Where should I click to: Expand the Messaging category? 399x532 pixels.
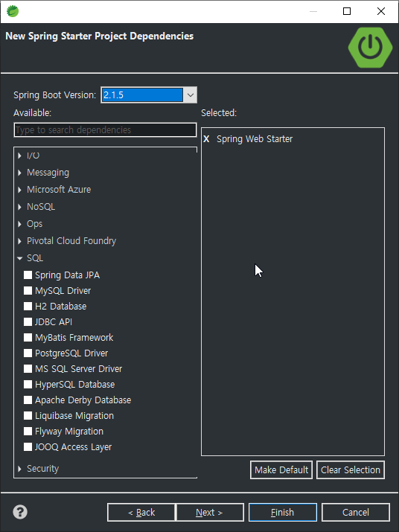coord(19,173)
